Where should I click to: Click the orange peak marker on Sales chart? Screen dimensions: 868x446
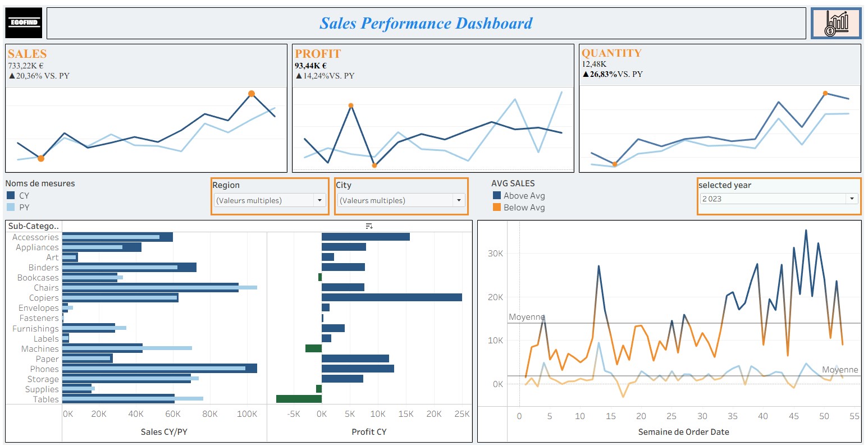pyautogui.click(x=252, y=94)
